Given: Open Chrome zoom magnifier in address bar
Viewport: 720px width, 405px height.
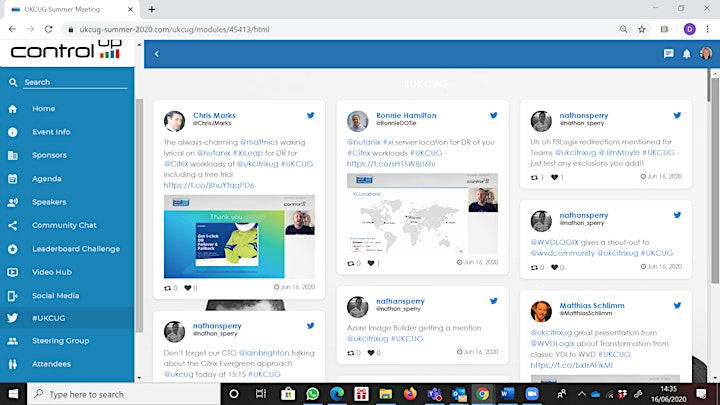Looking at the screenshot, I should click(x=623, y=29).
